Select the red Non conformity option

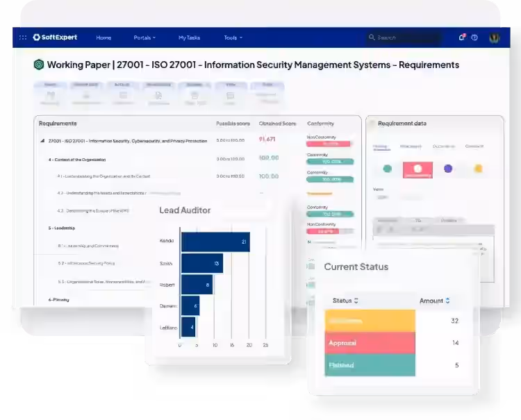click(417, 170)
